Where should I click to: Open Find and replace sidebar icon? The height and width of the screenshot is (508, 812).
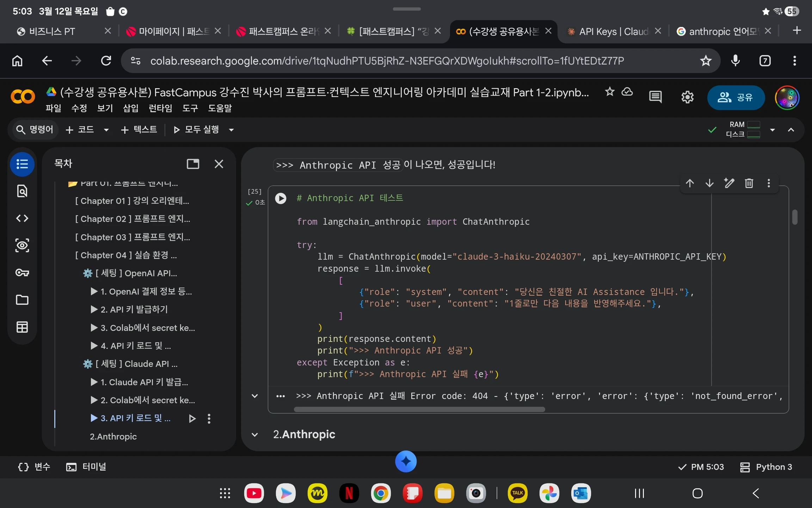point(22,191)
